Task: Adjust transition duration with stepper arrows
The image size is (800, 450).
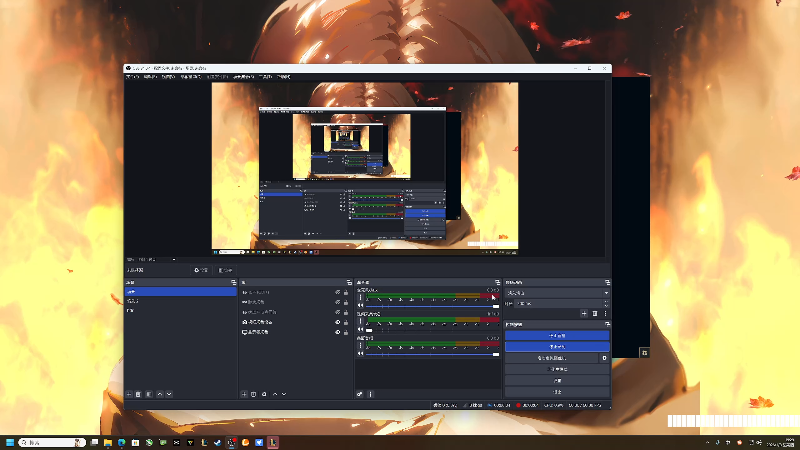Action: (606, 304)
